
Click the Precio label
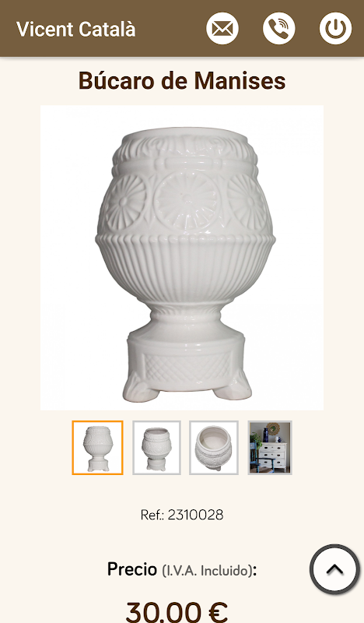click(x=132, y=569)
